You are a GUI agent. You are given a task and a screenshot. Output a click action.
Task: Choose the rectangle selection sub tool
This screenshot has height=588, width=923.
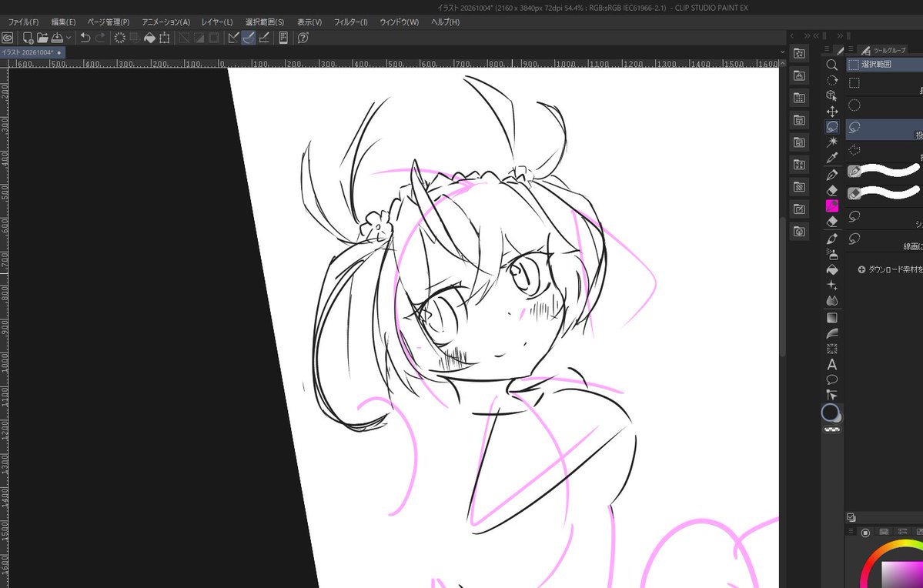point(885,83)
